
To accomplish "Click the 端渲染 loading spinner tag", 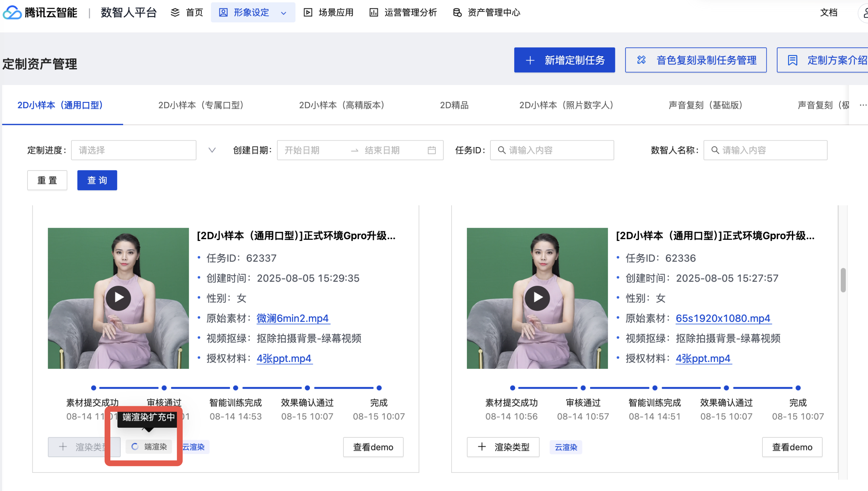I will click(x=149, y=447).
